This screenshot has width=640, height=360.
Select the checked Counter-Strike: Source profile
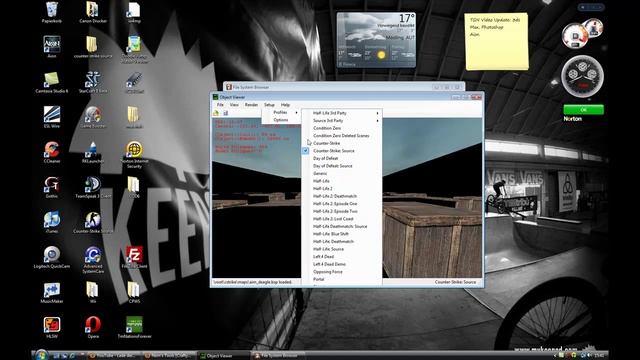342,151
